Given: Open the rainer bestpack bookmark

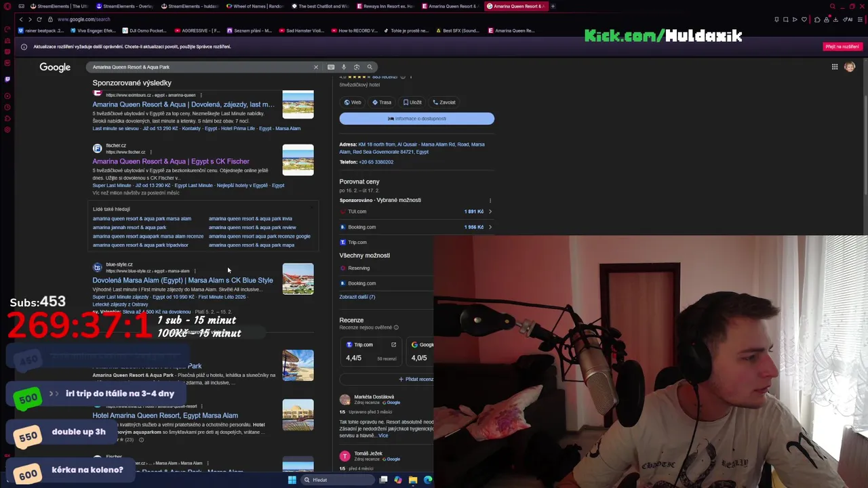Looking at the screenshot, I should coord(41,30).
